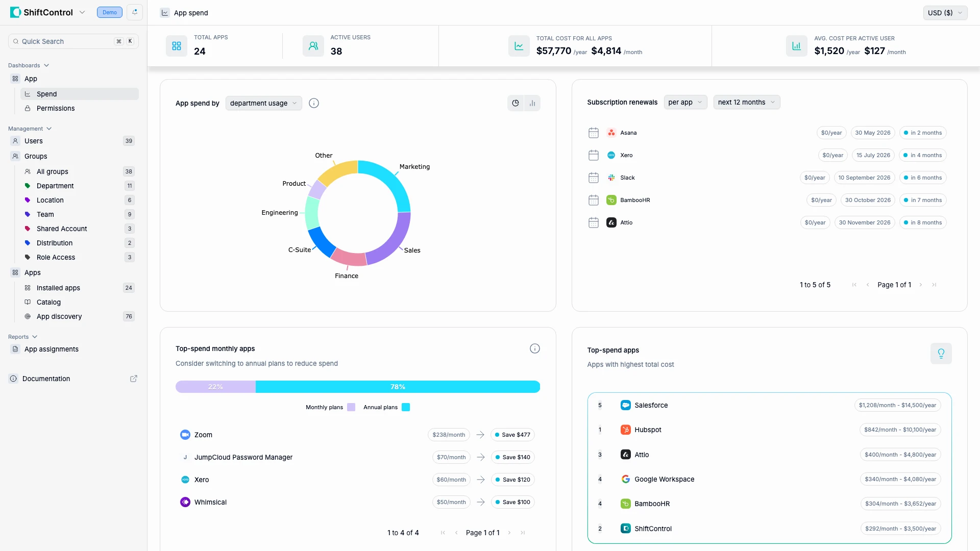Click the Salesforce icon in Top-spend apps

(x=625, y=405)
